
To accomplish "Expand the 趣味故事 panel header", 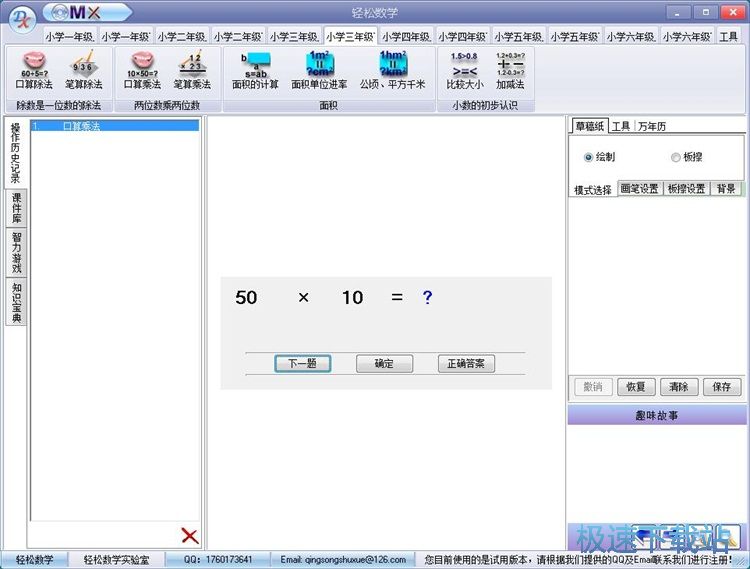I will (656, 415).
